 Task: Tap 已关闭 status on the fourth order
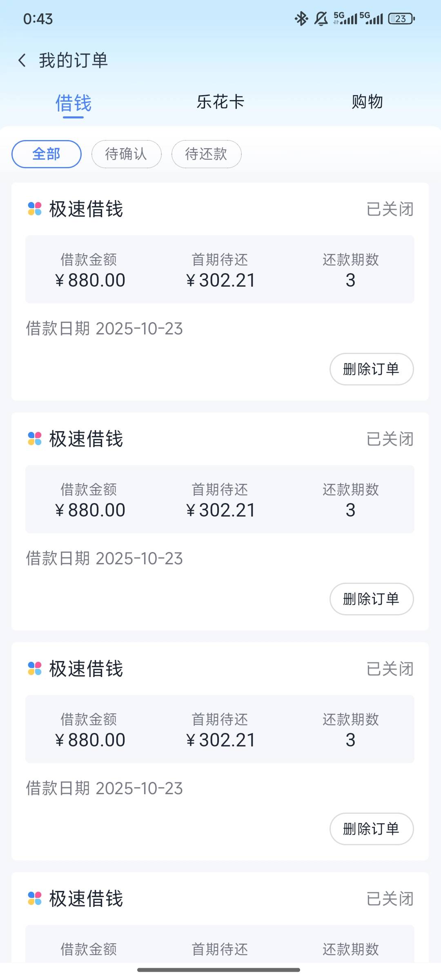coord(390,899)
